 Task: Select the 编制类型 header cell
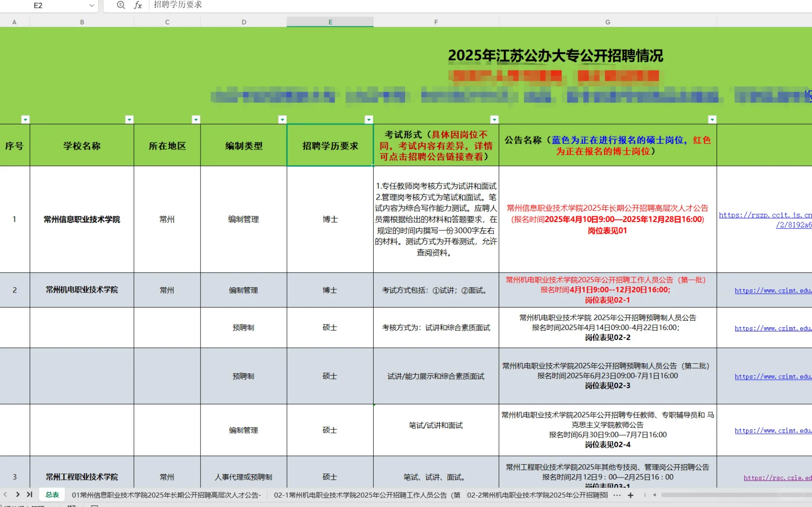(x=244, y=146)
